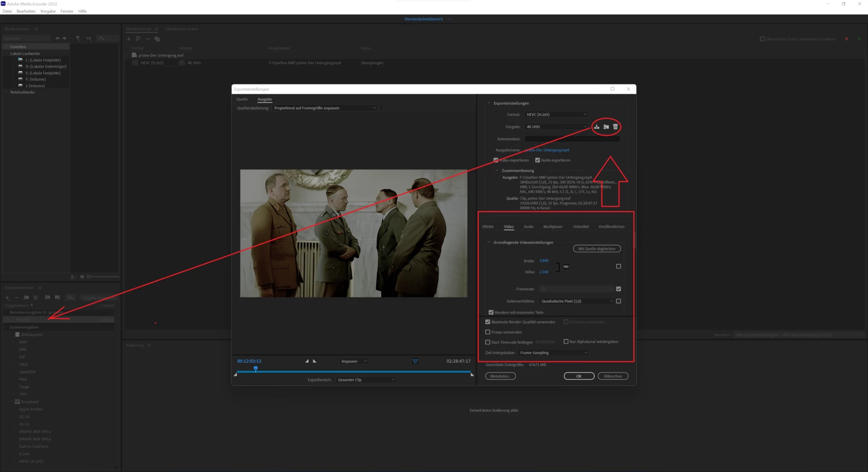The width and height of the screenshot is (868, 472).
Task: Open the Quellenskalierung dropdown
Action: (325, 108)
